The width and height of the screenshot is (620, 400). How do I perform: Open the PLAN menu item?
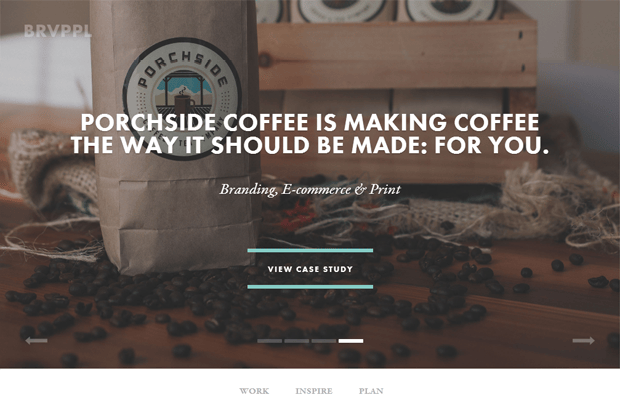click(x=371, y=391)
